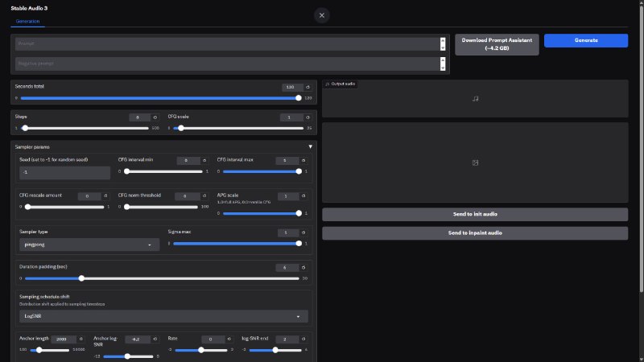Reset CFG rescale amount icon
This screenshot has height=362, width=644.
[105, 196]
